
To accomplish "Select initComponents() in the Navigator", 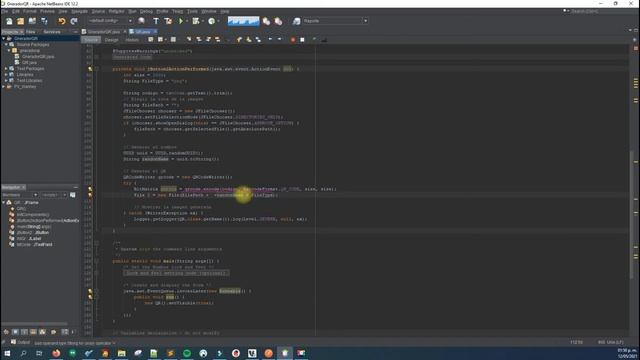I will pos(33,214).
